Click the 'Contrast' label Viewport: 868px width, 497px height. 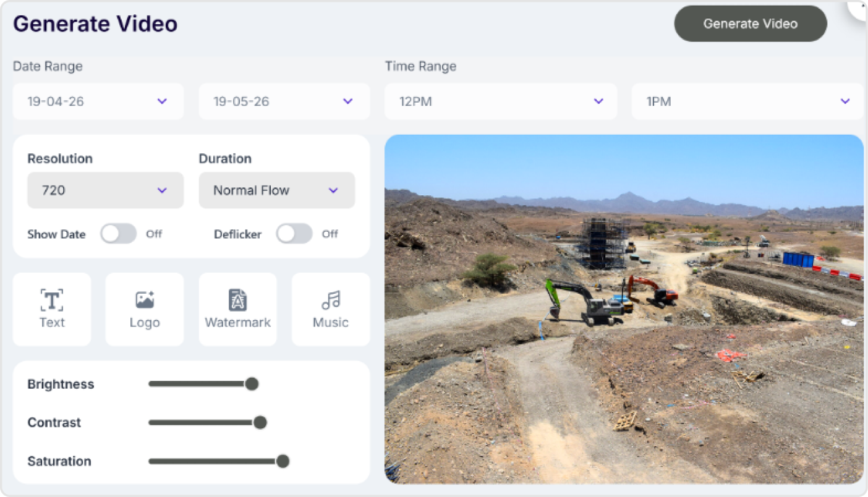[54, 423]
